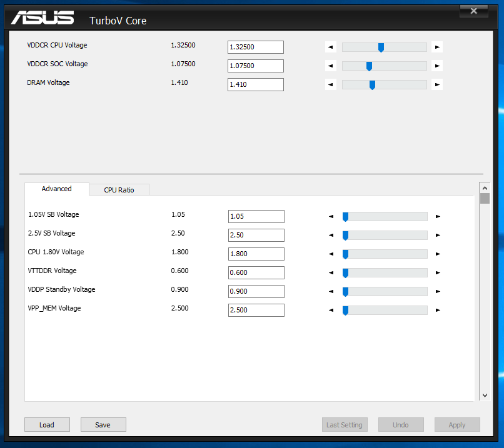Focus the CPU 1.80V Voltage input box

(x=256, y=254)
